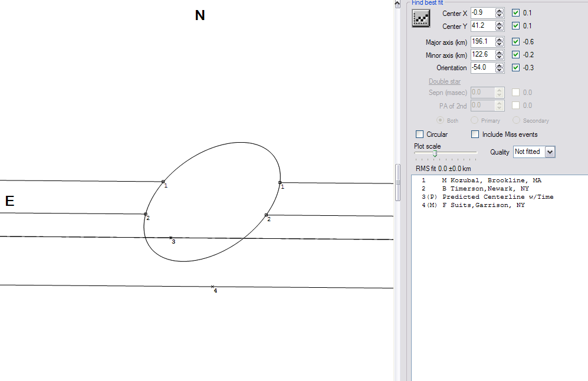Click the Find best fit chart icon

(420, 19)
